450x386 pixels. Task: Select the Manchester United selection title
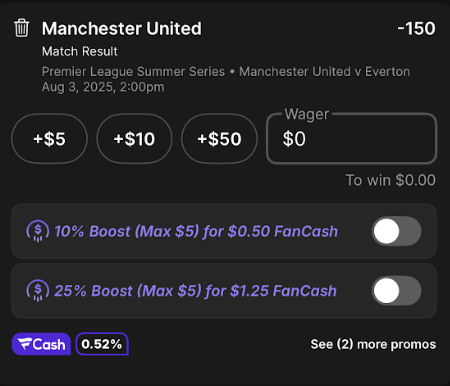[122, 28]
